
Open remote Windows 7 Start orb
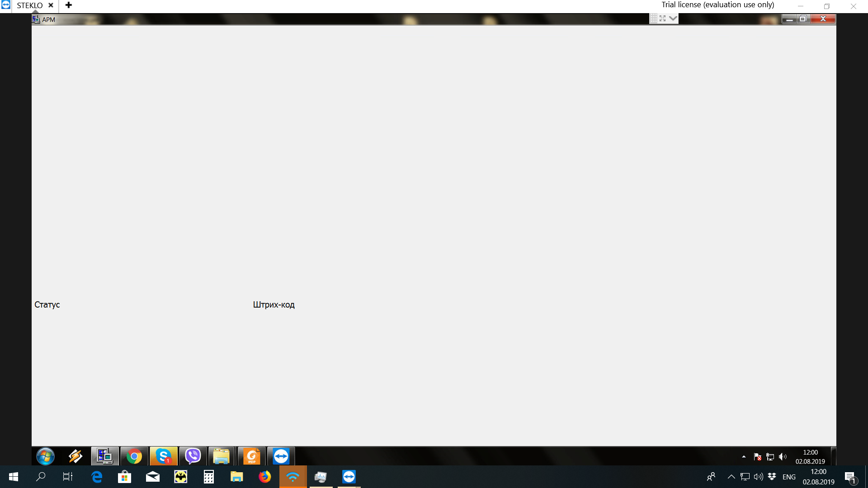tap(45, 456)
